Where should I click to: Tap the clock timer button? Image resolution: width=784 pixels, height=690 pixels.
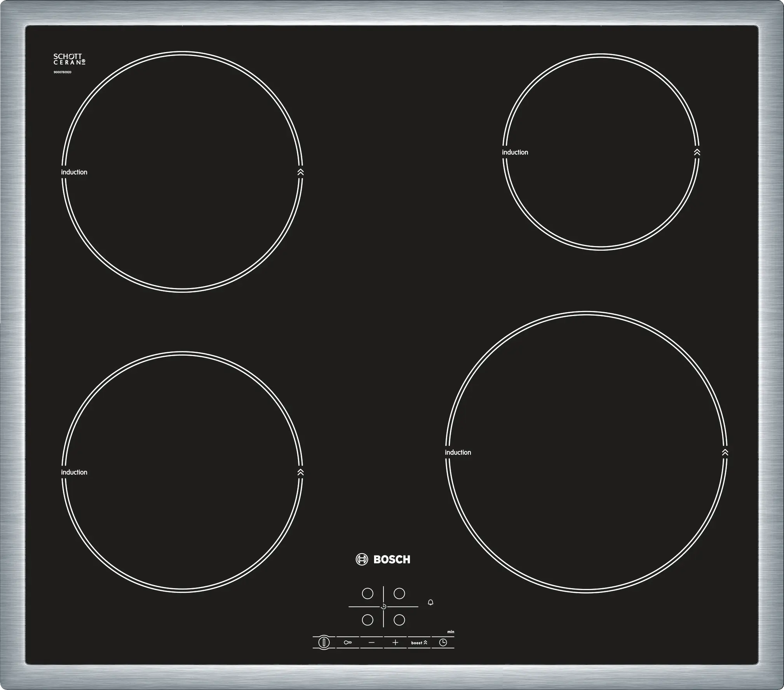[x=443, y=643]
